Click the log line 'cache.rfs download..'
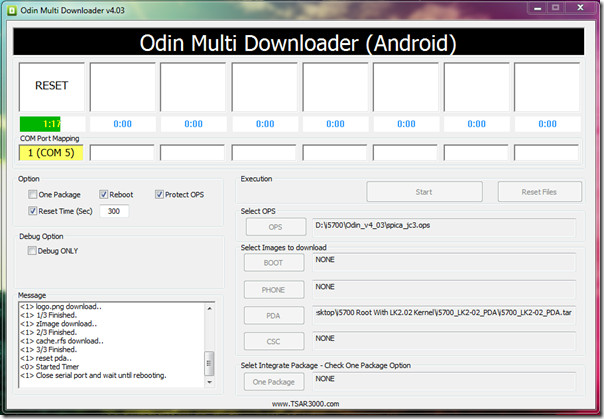 tap(62, 341)
